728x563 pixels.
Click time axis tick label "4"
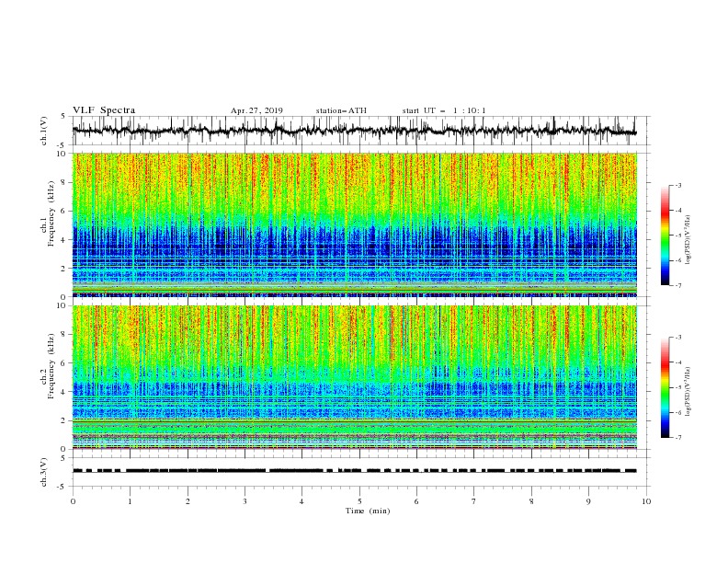(301, 501)
